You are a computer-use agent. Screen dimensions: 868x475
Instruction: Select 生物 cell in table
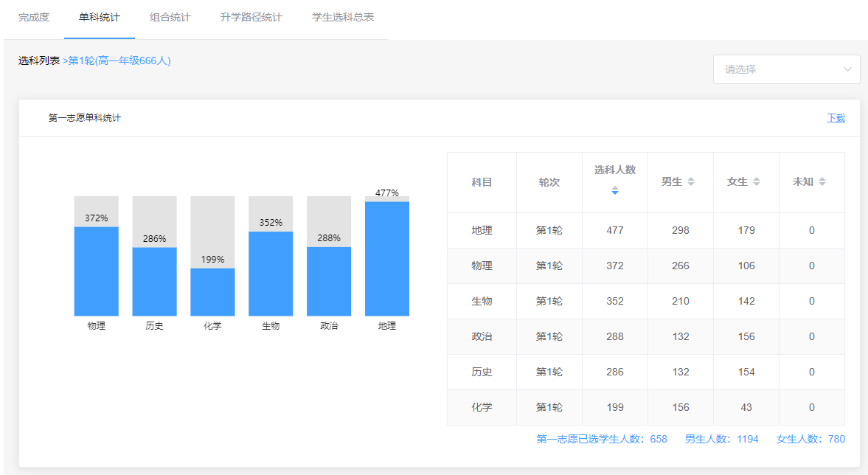point(482,301)
